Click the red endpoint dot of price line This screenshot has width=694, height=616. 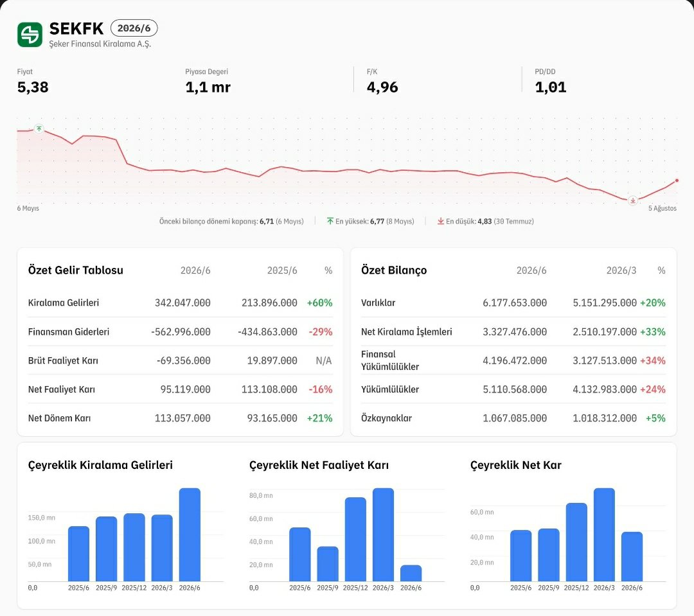[x=677, y=180]
